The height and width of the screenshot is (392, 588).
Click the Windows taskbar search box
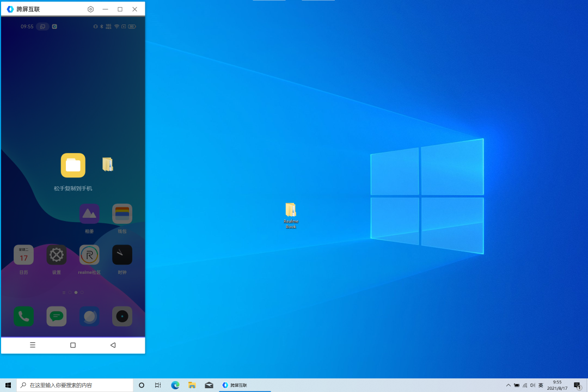(75, 385)
